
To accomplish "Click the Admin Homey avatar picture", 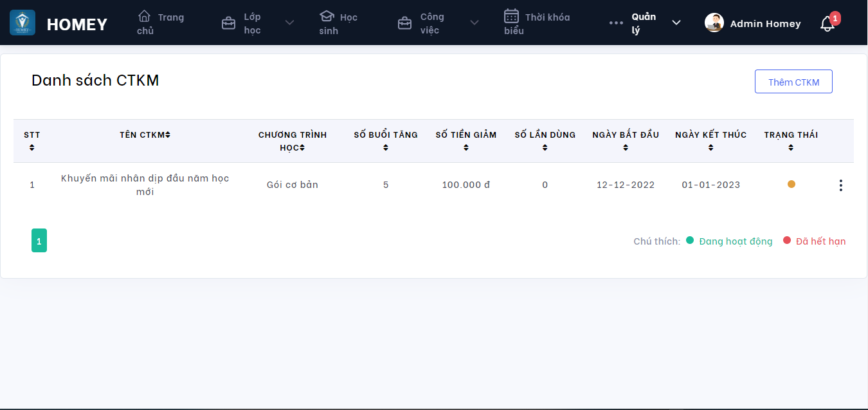I will point(714,23).
